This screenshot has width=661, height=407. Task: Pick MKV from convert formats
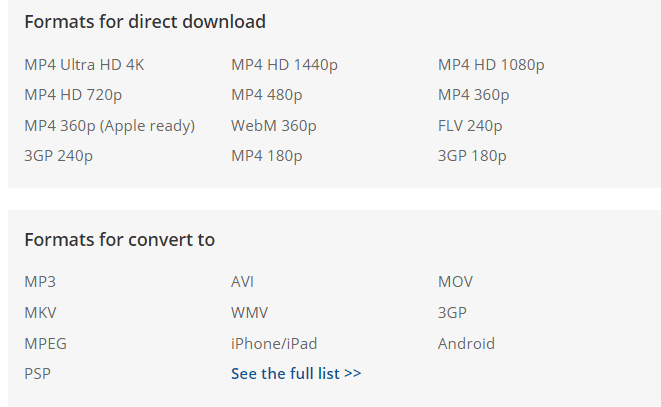click(x=40, y=313)
